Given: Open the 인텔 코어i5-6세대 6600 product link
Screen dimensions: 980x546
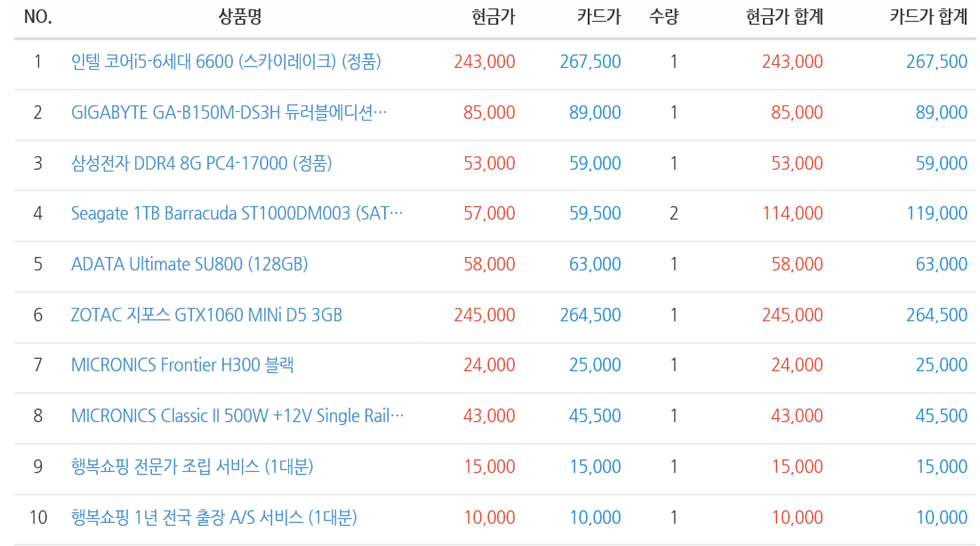Looking at the screenshot, I should pyautogui.click(x=226, y=61).
